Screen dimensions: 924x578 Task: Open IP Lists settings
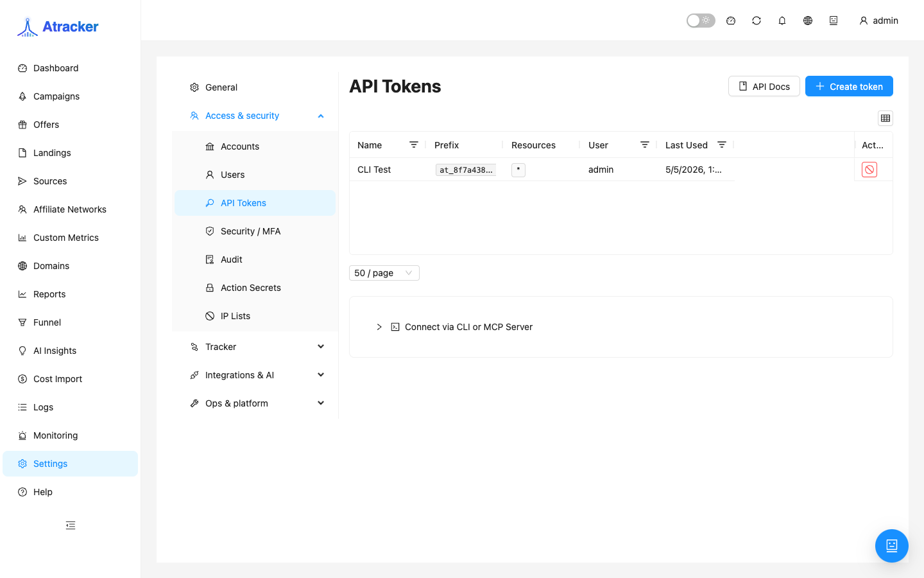click(255, 316)
